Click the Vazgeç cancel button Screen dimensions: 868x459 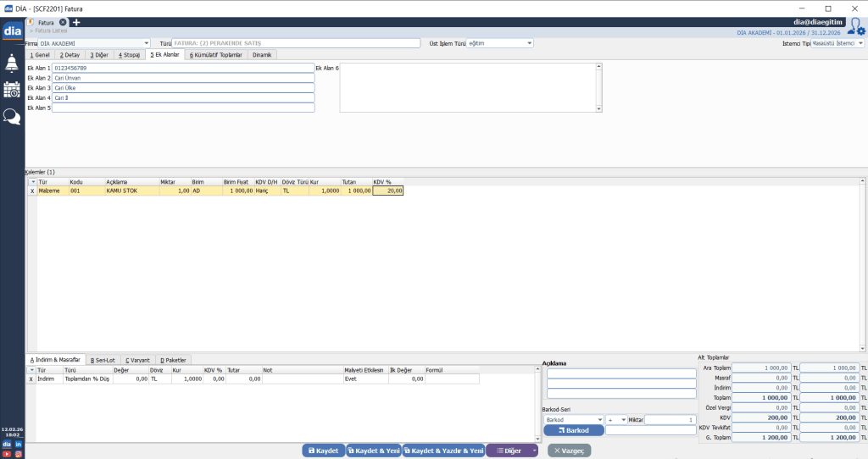click(x=570, y=451)
